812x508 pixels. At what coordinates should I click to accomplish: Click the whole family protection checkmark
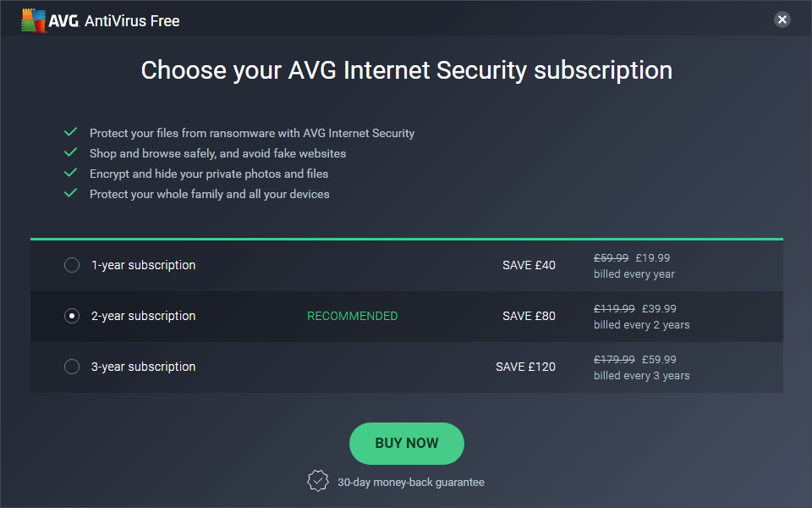(x=71, y=193)
